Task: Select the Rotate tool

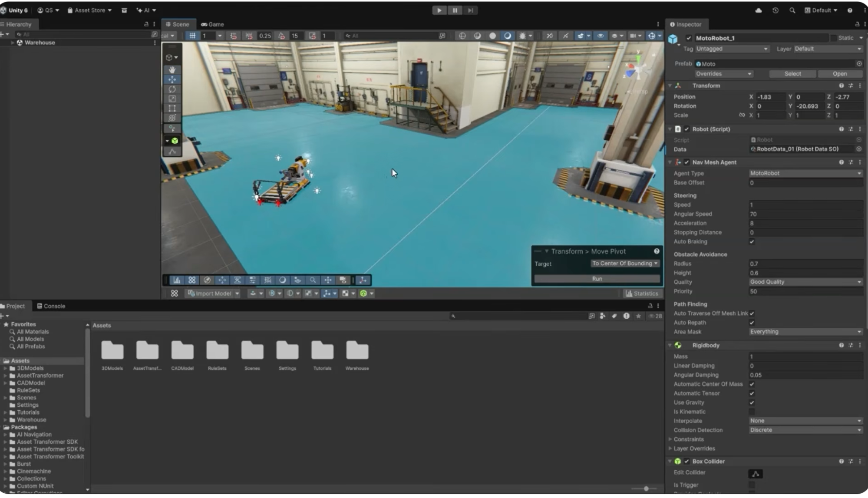Action: tap(172, 89)
